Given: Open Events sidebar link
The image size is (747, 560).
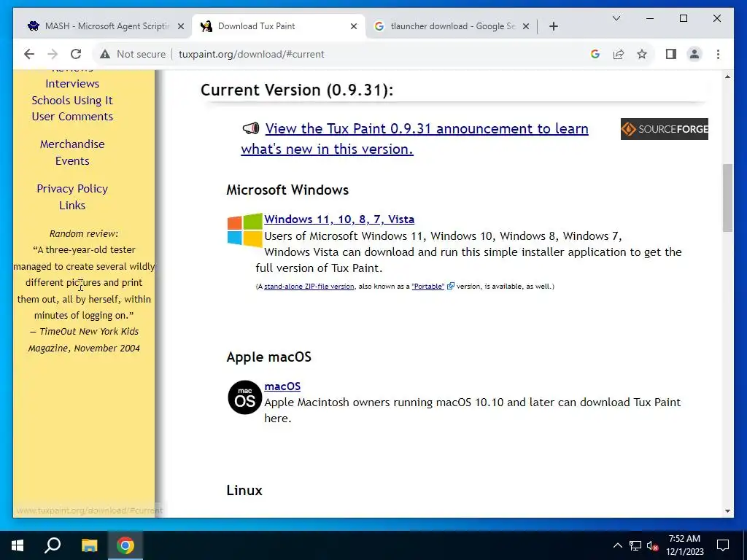Looking at the screenshot, I should click(72, 161).
